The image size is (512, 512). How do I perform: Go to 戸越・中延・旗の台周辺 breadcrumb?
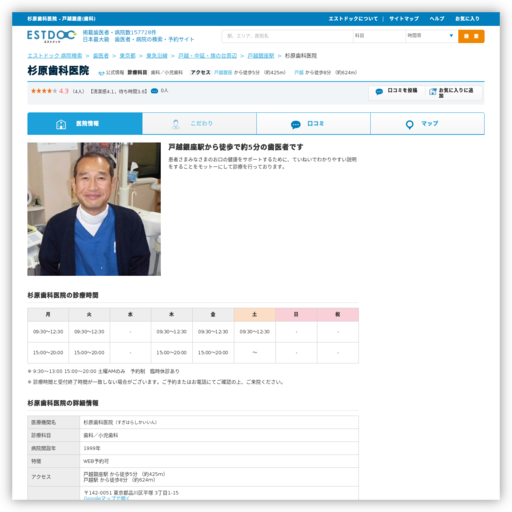click(x=207, y=56)
